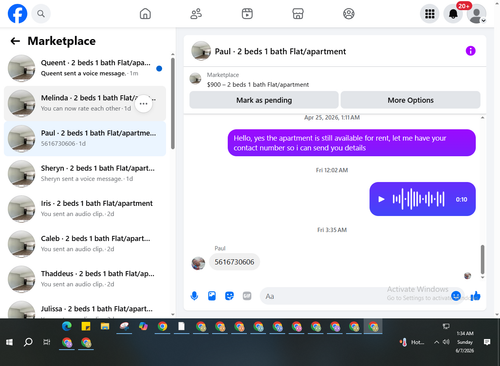This screenshot has width=500, height=366.
Task: Click the chat messages scrollbar thumb
Action: pos(482,259)
